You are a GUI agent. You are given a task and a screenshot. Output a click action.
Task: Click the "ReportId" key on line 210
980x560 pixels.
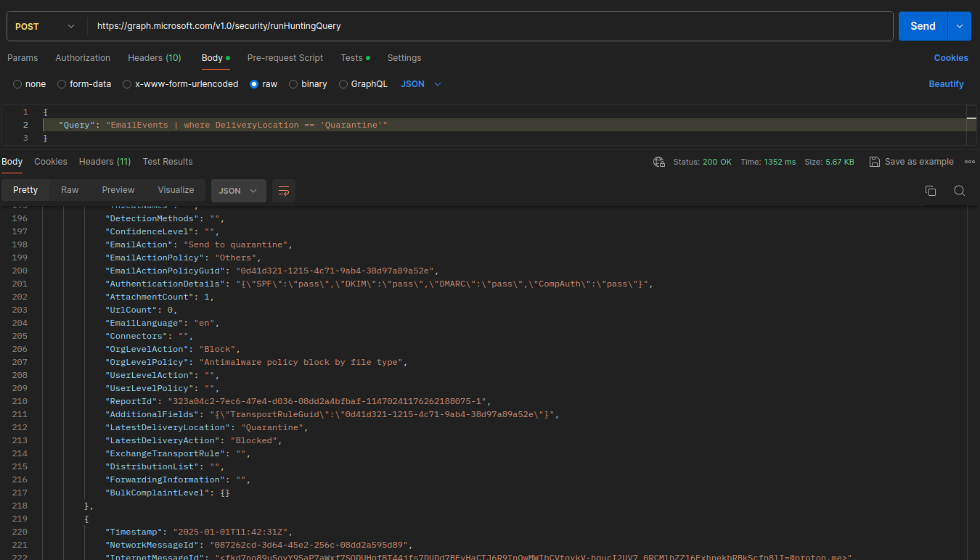131,401
